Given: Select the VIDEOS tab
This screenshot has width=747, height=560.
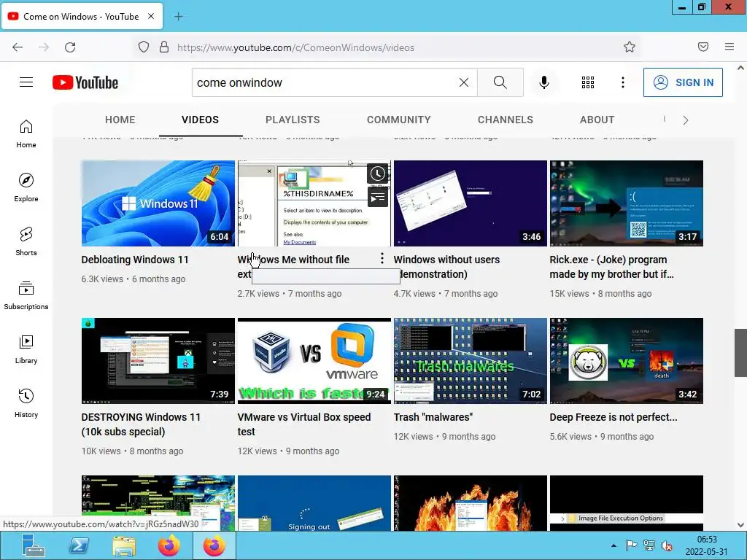Looking at the screenshot, I should tap(200, 120).
